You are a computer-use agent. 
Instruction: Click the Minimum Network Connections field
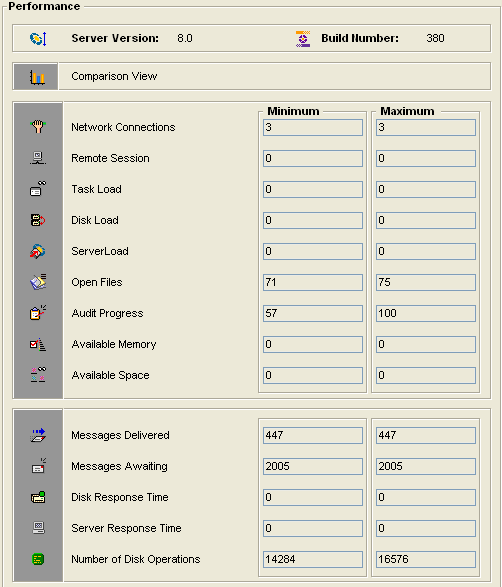[313, 128]
